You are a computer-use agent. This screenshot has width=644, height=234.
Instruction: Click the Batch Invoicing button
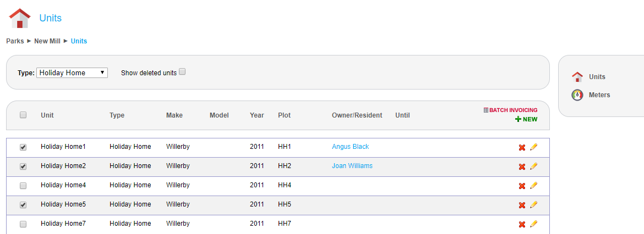[x=510, y=110]
